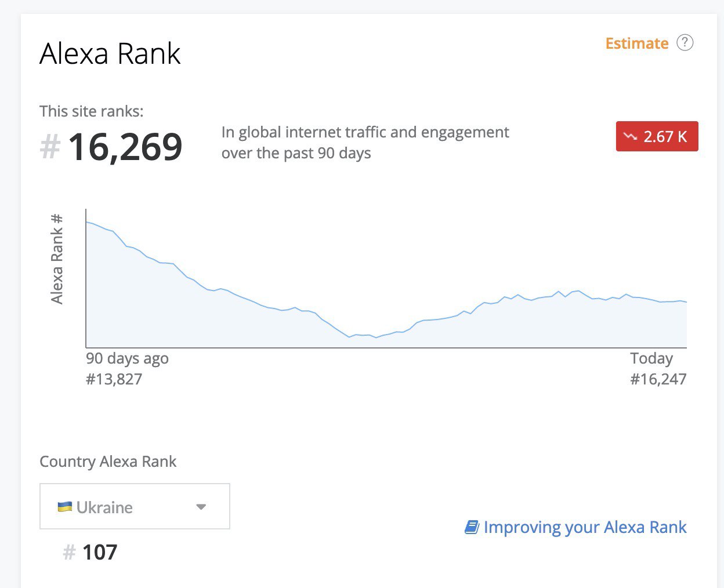Click the Country Alexa Rank label
The height and width of the screenshot is (588, 724).
(x=108, y=462)
